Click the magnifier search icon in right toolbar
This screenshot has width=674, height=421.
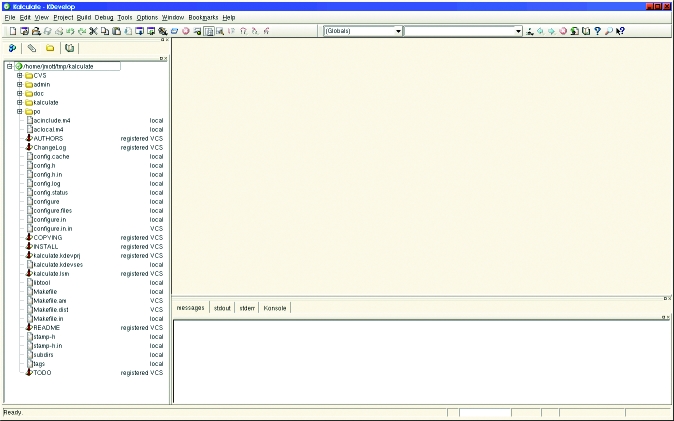tap(608, 31)
